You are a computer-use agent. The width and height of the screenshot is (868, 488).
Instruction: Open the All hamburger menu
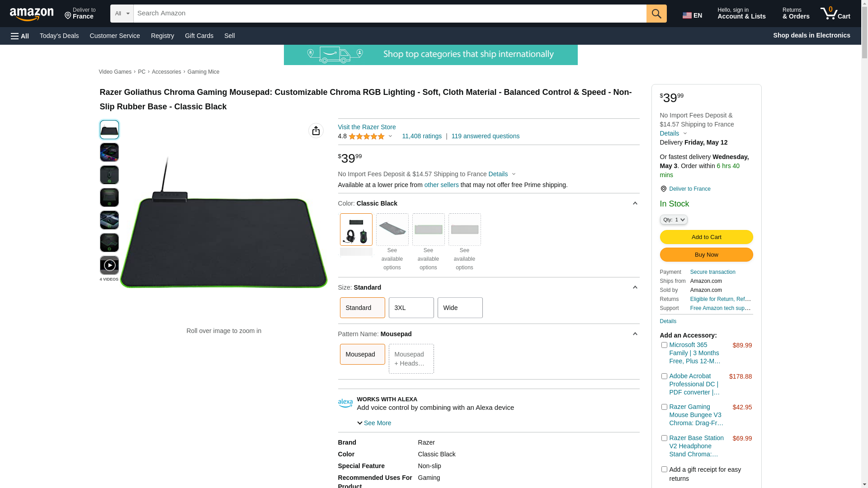pos(20,36)
